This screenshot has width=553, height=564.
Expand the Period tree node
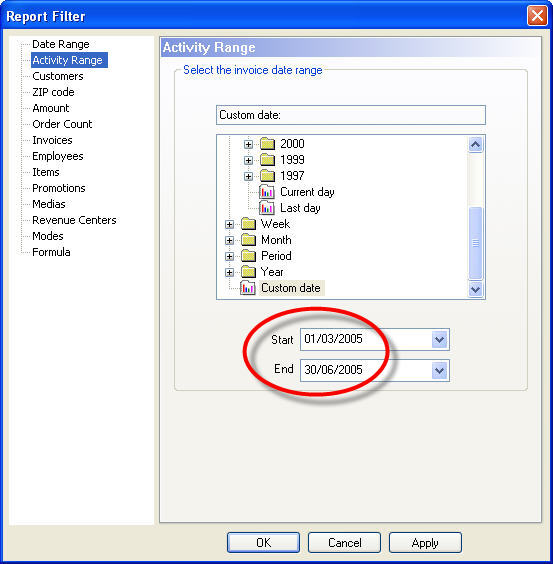(229, 256)
